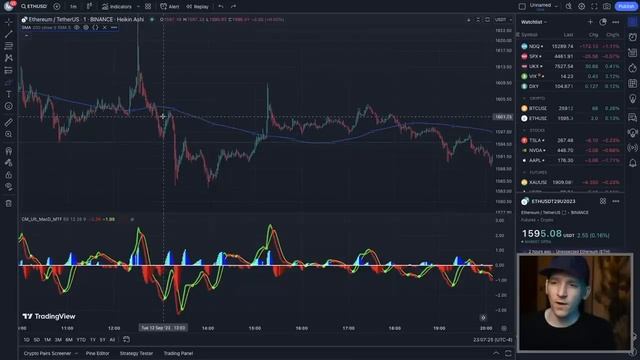Set chart range to YTD

81,340
